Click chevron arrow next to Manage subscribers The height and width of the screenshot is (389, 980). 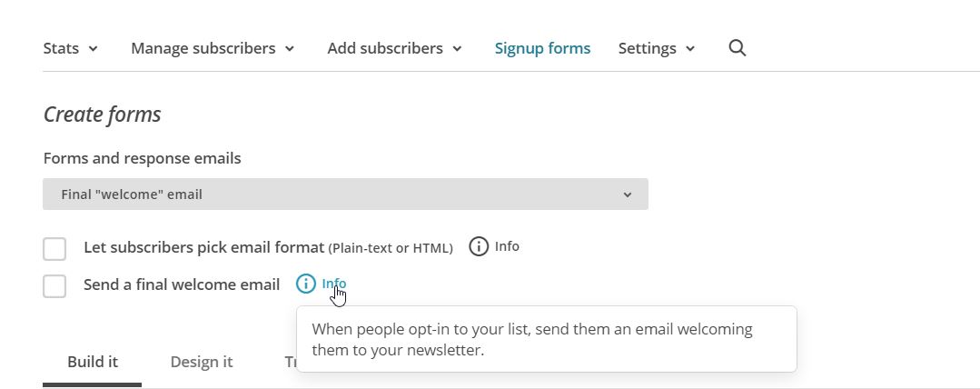[290, 49]
